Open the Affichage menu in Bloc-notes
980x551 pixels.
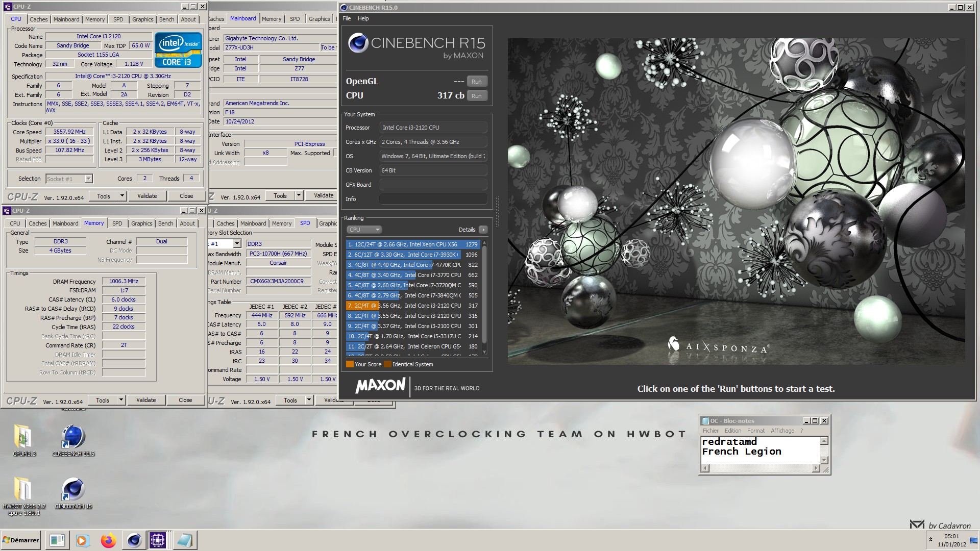coord(782,431)
